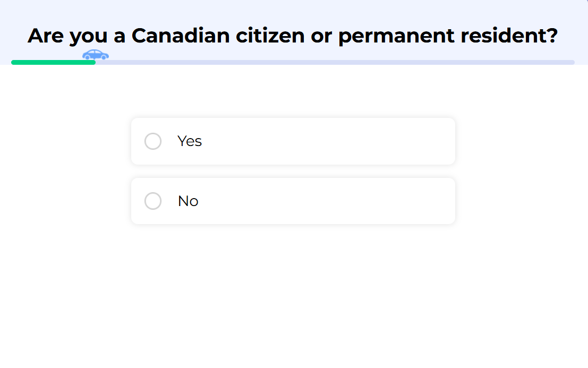Click the gap between Yes and No cards
The width and height of the screenshot is (588, 368).
[x=293, y=171]
